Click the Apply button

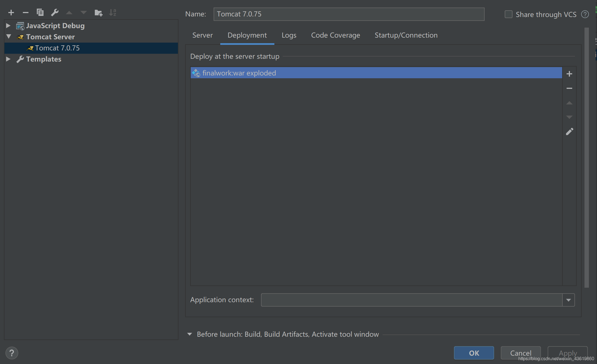[x=568, y=353]
